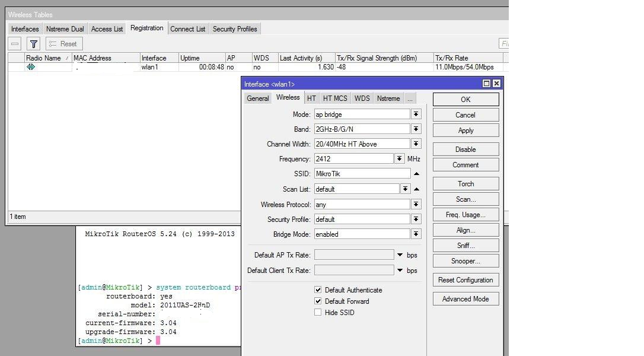This screenshot has height=356, width=644.
Task: Open the HT tab in wlan1 dialog
Action: [x=311, y=98]
